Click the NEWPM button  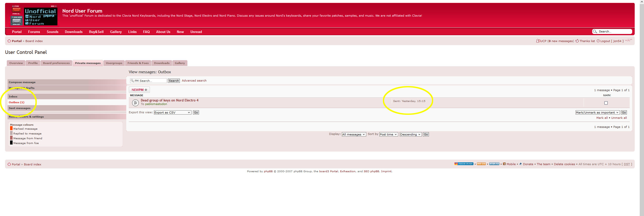click(139, 90)
